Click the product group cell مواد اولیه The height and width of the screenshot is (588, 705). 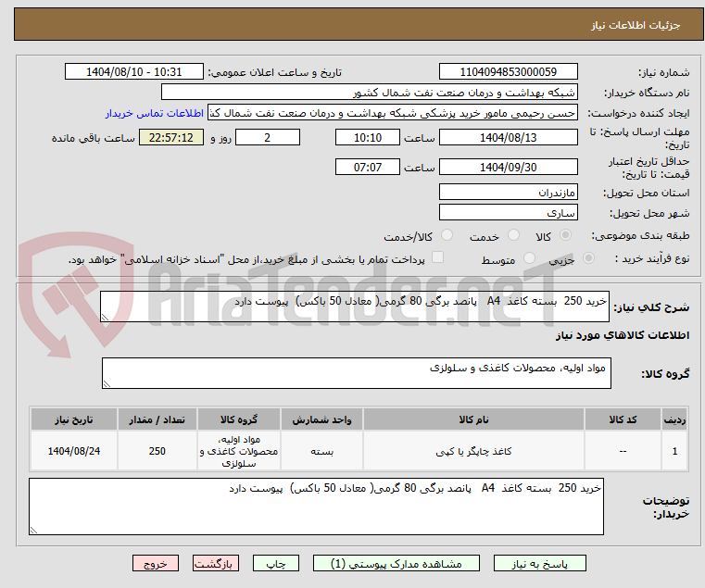point(239,451)
